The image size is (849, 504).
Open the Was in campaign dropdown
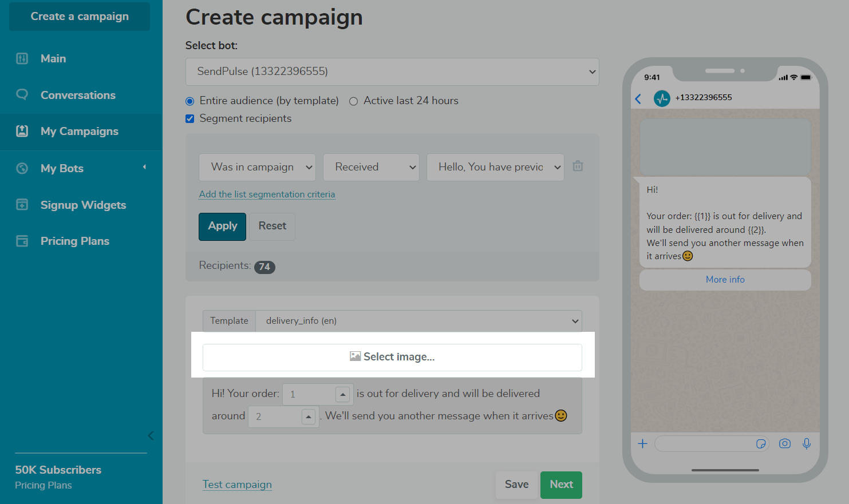[x=257, y=167]
